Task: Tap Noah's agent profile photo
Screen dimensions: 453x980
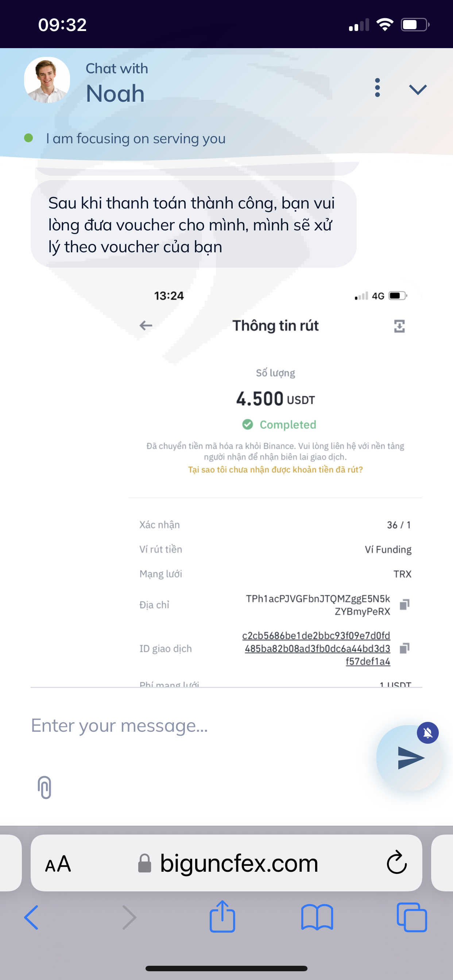Action: [47, 80]
